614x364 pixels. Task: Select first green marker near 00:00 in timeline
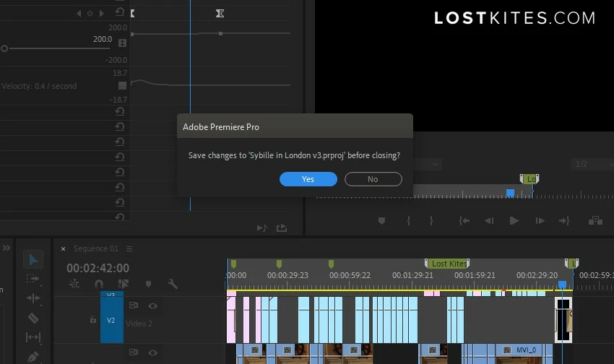[x=234, y=264]
